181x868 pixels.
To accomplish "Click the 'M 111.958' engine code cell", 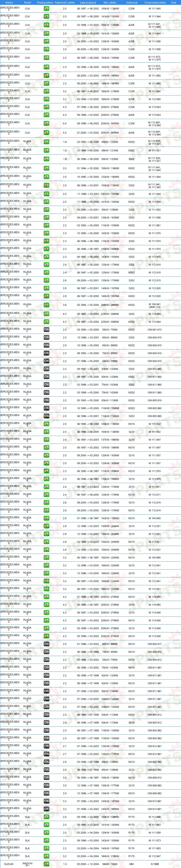I will (155, 833).
